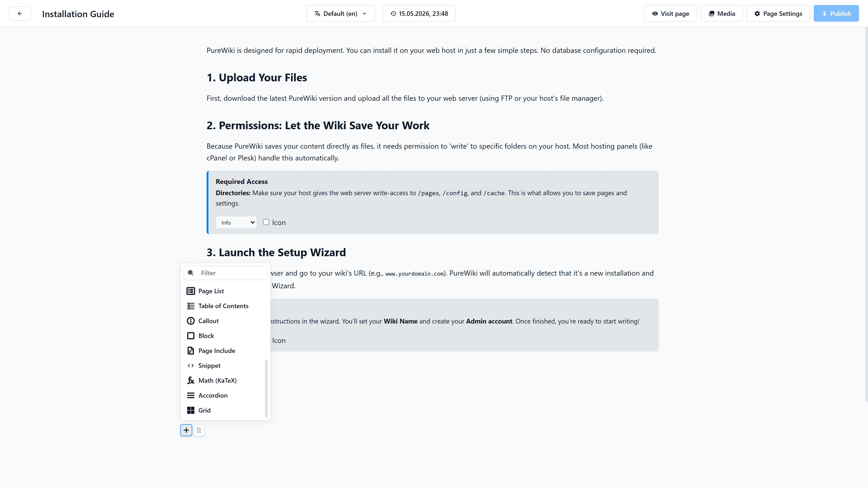Choose Callout from the block menu
Viewport: 868px width, 488px height.
pos(225,321)
